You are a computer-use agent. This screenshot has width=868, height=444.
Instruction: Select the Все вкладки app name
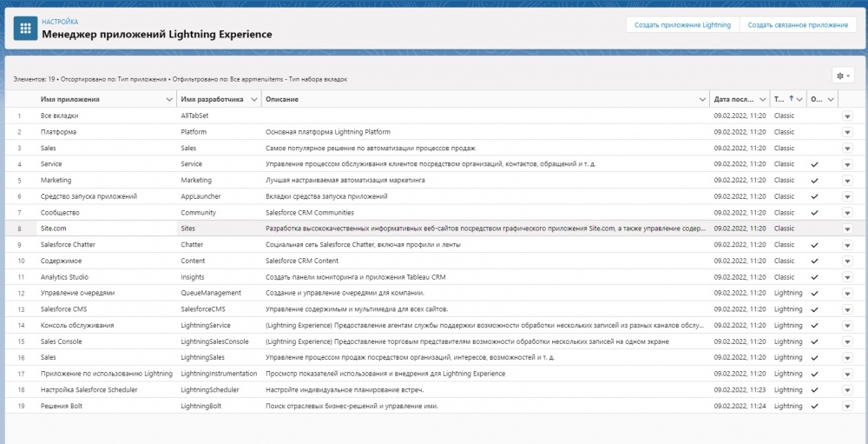(59, 116)
